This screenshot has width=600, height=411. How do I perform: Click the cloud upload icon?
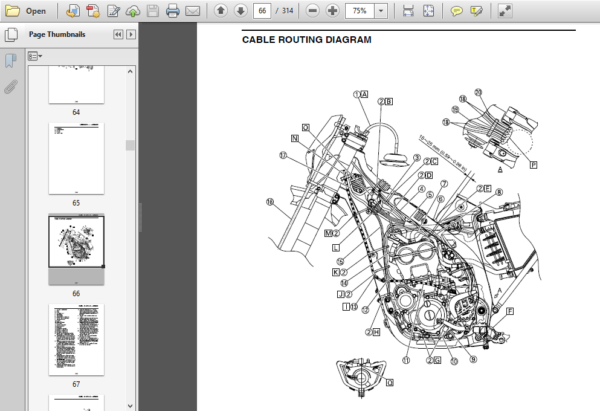click(133, 11)
